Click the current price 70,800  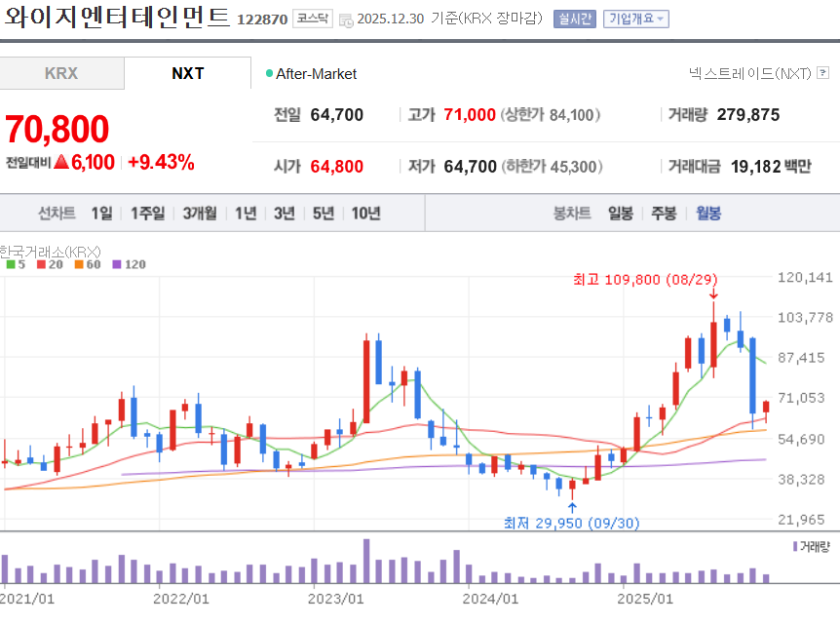click(x=57, y=129)
